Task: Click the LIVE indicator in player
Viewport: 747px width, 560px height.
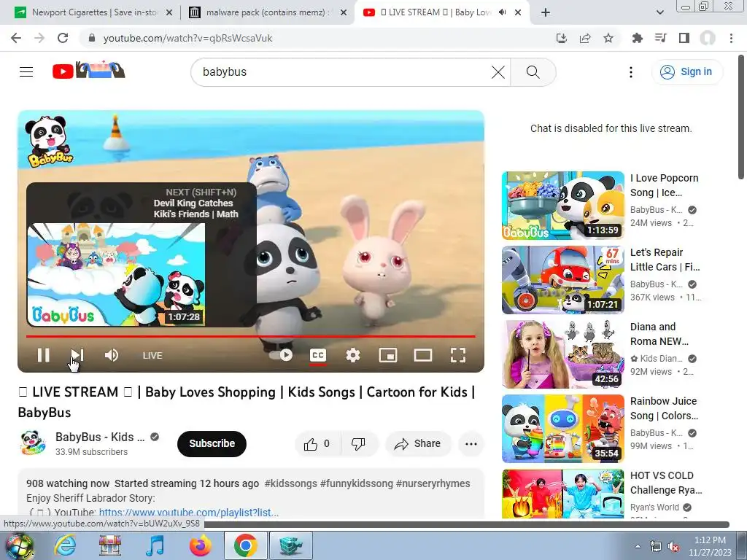Action: coord(152,356)
